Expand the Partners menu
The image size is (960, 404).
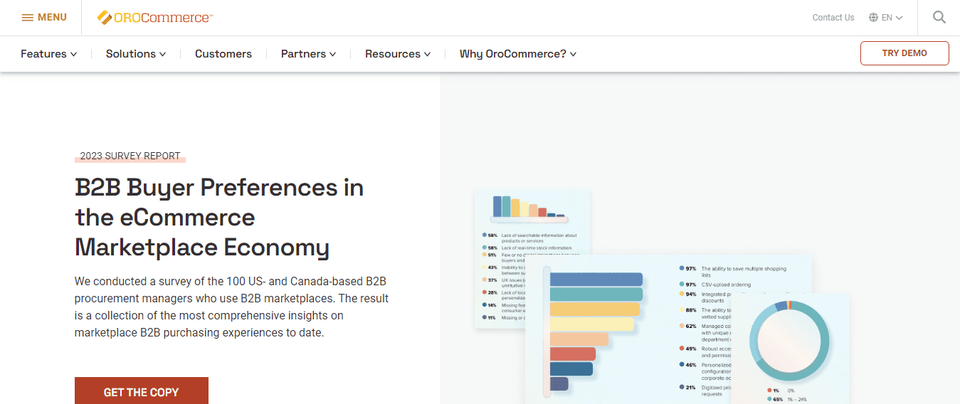[x=309, y=54]
